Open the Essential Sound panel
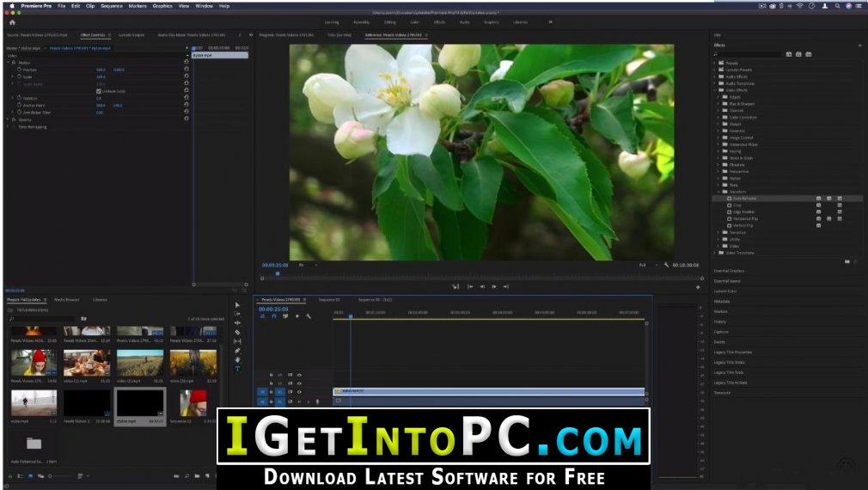 coord(727,281)
